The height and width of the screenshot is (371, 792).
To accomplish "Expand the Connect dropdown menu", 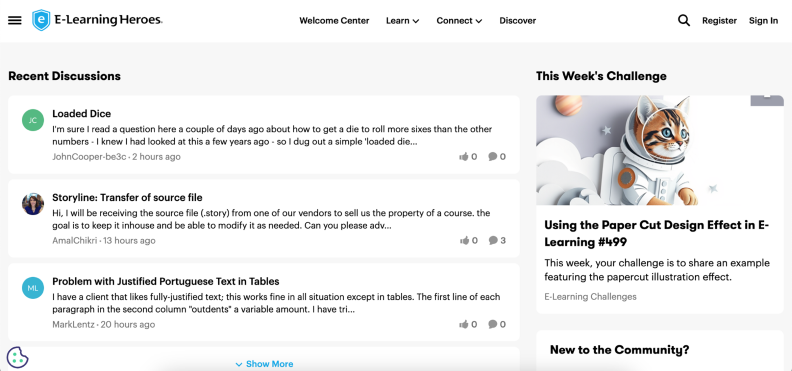I will [459, 21].
